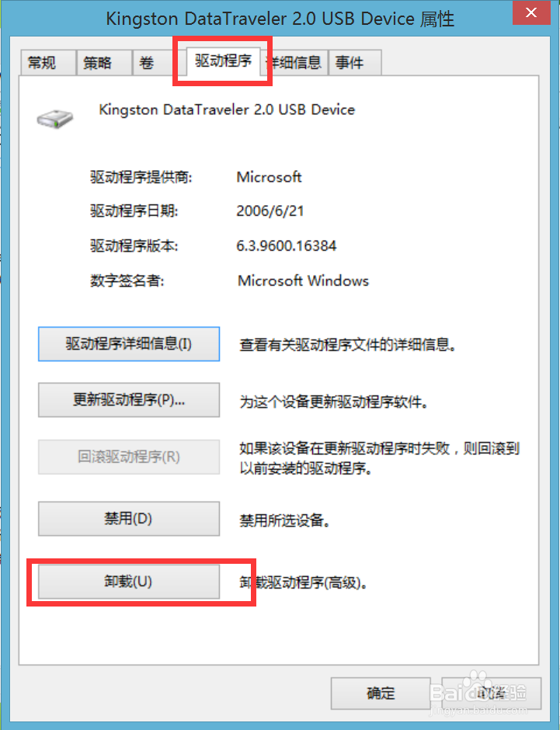560x730 pixels.
Task: Click the Kingston DataTraveler device name label
Action: [227, 109]
